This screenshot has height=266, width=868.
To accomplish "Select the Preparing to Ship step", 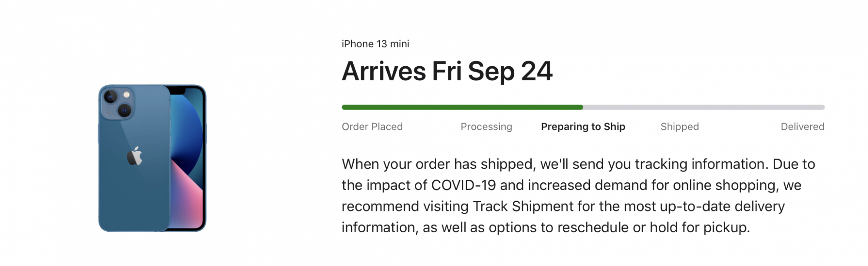I will (583, 127).
